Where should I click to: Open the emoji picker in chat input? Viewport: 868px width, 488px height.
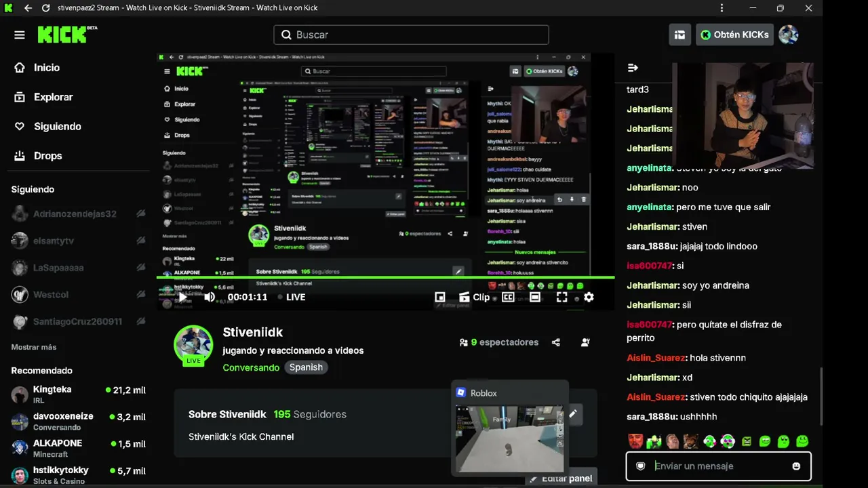[x=796, y=466]
